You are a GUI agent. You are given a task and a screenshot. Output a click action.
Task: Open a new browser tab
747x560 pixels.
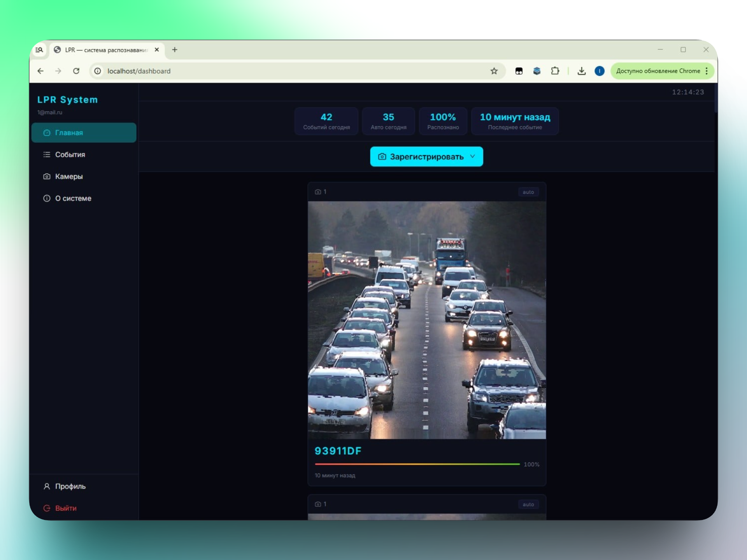click(x=175, y=50)
